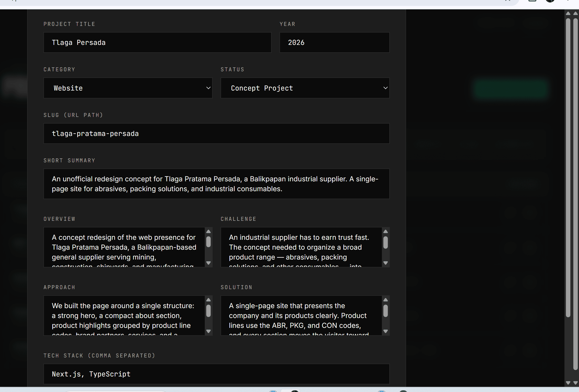Click the "STATUS" field label
This screenshot has height=392, width=579.
[232, 70]
